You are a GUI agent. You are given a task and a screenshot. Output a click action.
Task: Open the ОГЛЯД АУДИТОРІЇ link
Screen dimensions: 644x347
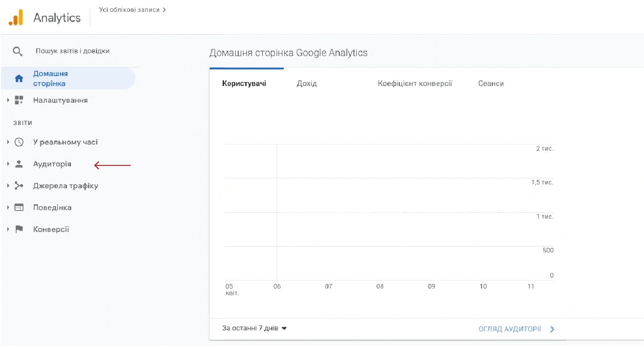click(509, 329)
